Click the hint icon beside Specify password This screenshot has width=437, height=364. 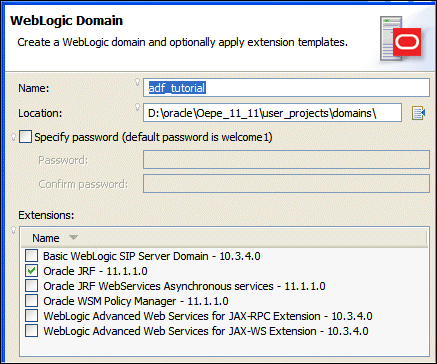[x=14, y=137]
